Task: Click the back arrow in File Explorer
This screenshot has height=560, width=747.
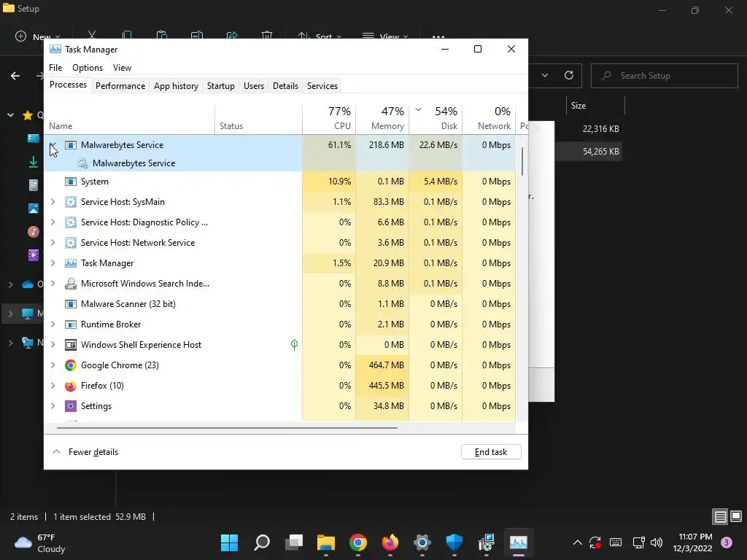Action: coord(15,76)
